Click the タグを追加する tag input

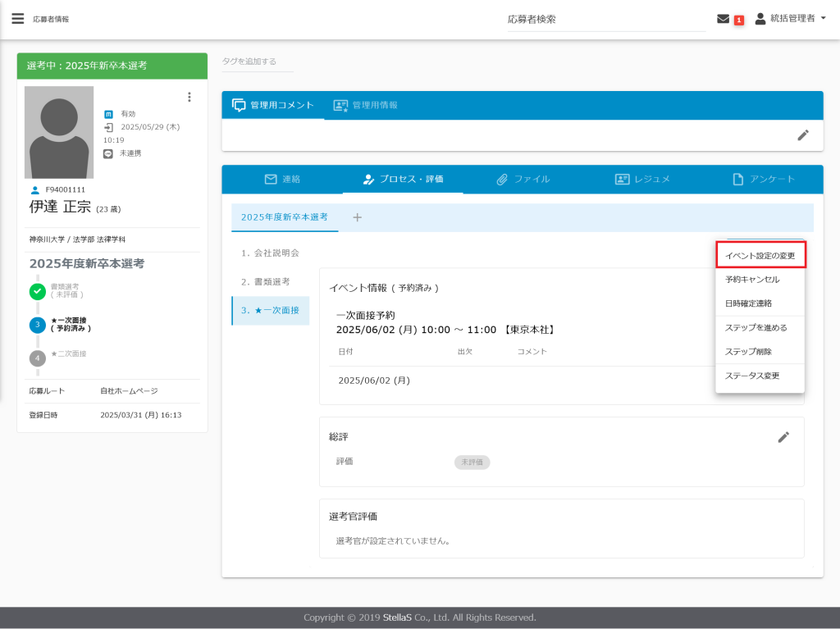pos(257,62)
